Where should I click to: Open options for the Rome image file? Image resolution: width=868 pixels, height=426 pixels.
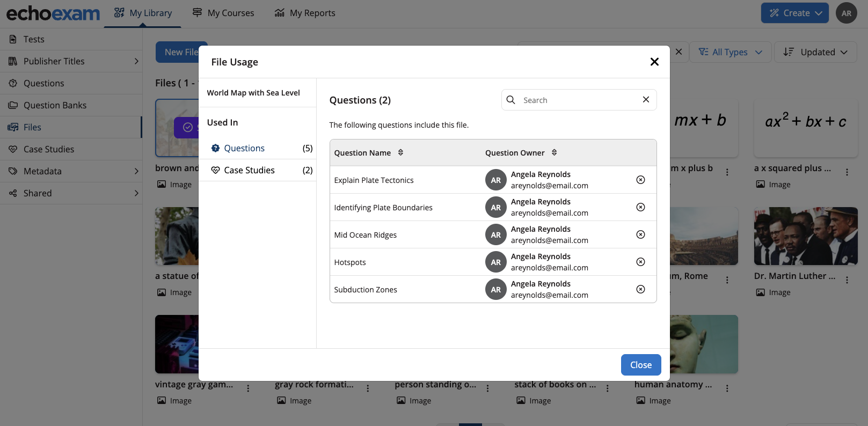pos(727,280)
